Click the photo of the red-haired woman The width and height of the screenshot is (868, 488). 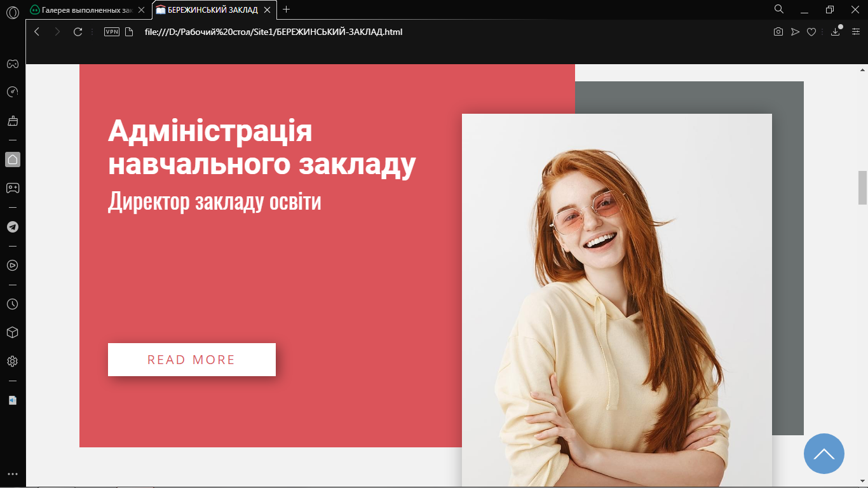coord(617,301)
